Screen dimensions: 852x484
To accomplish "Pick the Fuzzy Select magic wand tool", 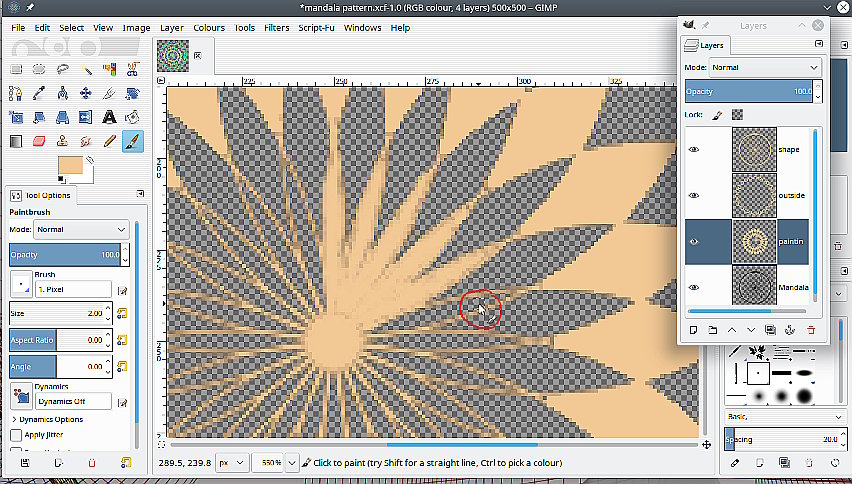I will point(86,69).
